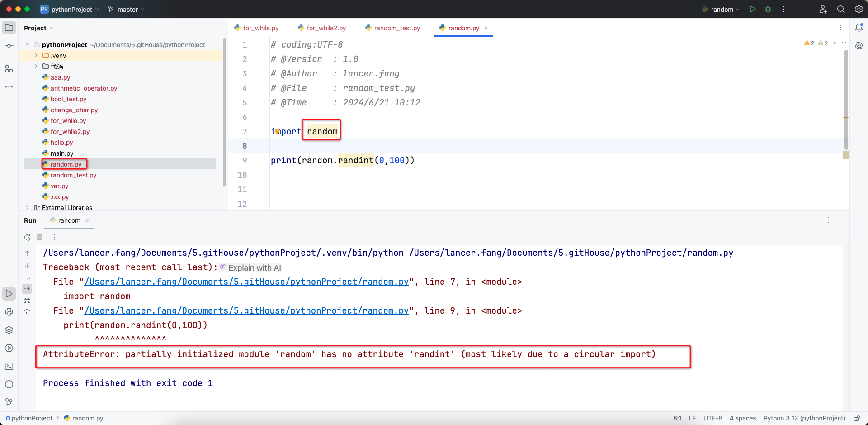Open the Python Packages tool window

click(x=9, y=330)
